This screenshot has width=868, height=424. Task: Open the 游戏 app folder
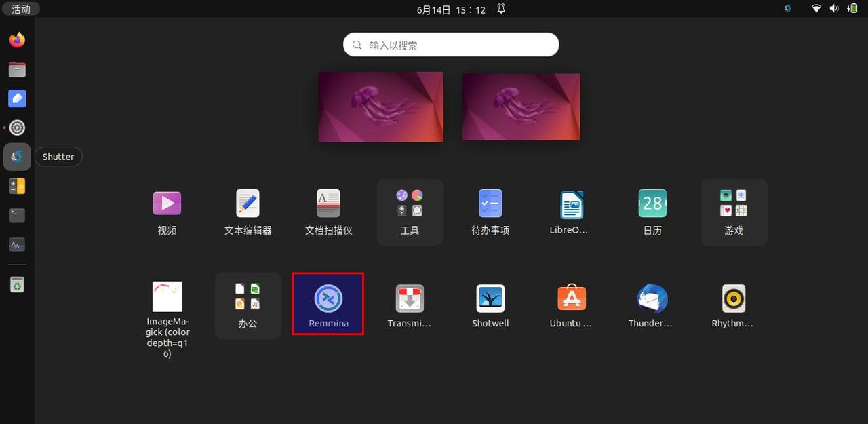coord(733,204)
